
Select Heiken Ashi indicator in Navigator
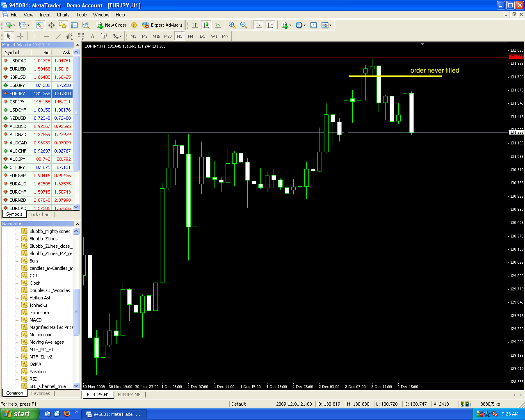(41, 298)
